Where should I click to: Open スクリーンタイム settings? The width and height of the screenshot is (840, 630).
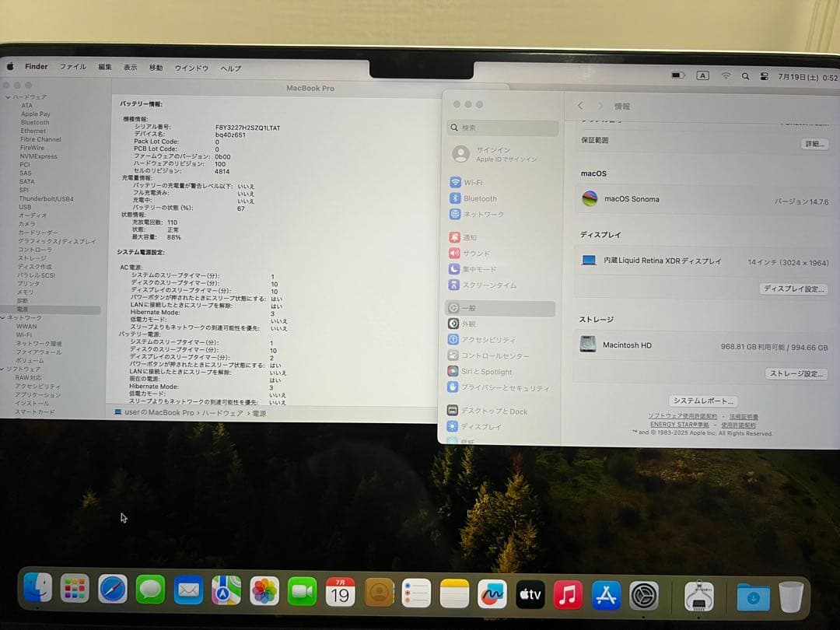pos(488,285)
